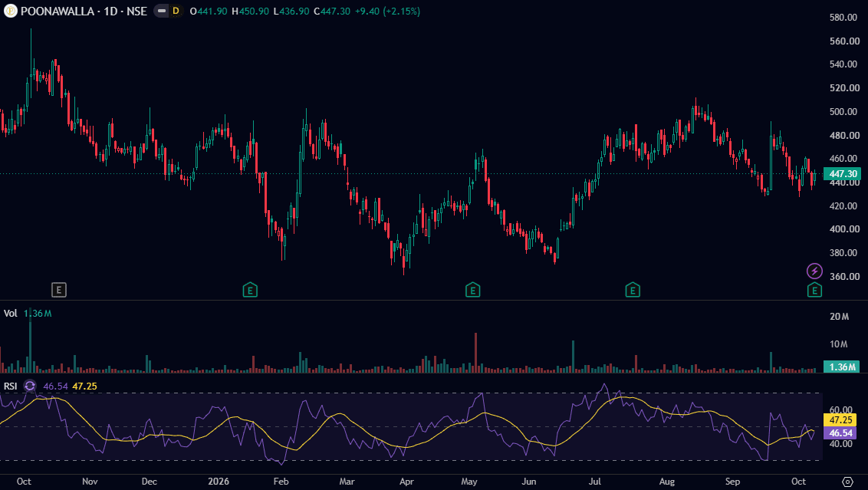
Task: Click the 500.00 price axis label
Action: (x=844, y=111)
